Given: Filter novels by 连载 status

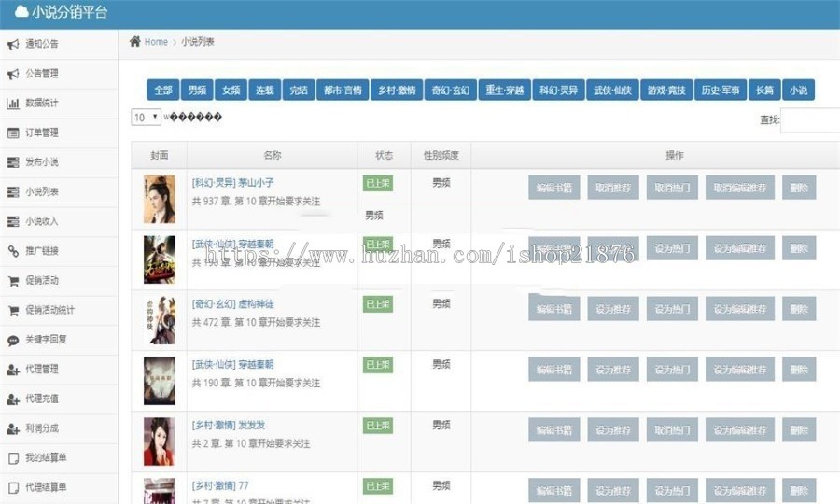Looking at the screenshot, I should point(265,90).
